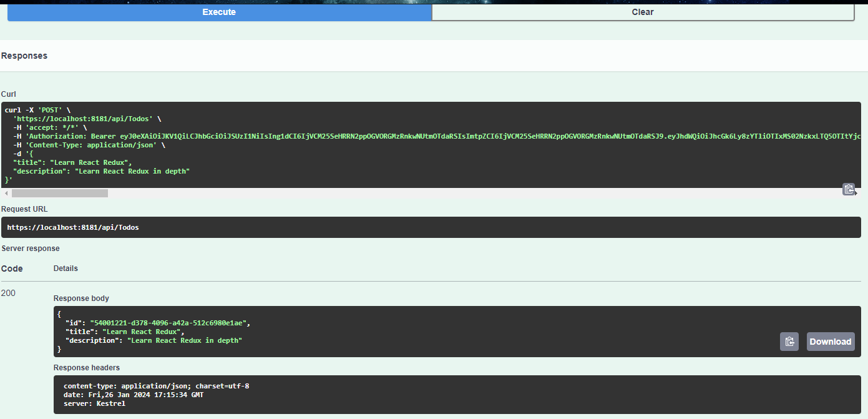Click the Responses section header
This screenshot has height=419, width=868.
click(24, 56)
